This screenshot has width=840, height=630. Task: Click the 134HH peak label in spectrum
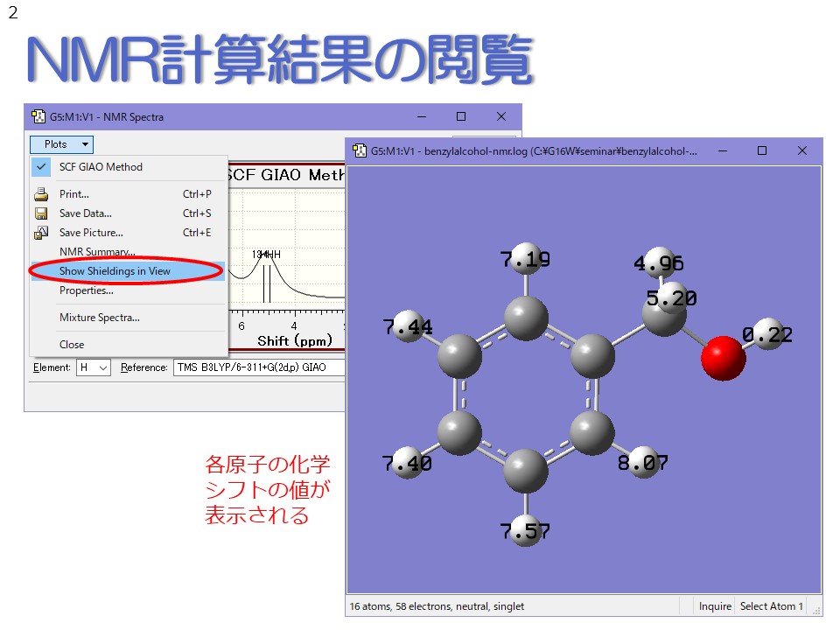[x=266, y=255]
